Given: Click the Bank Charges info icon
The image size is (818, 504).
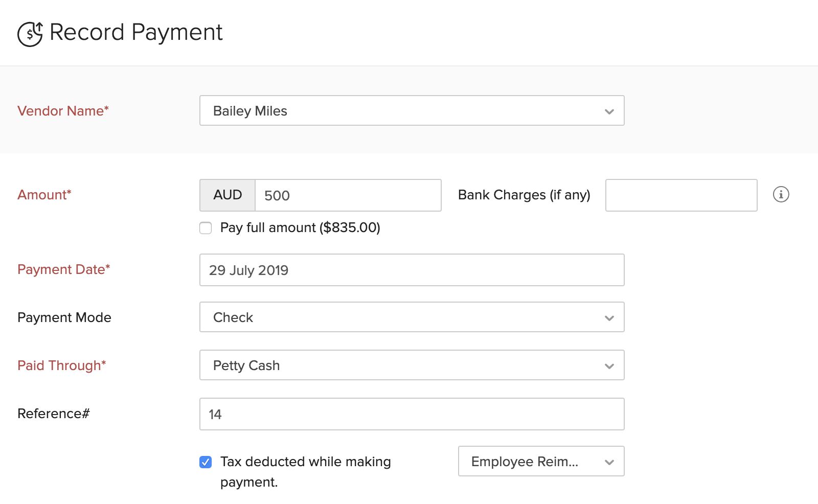Looking at the screenshot, I should tap(781, 195).
